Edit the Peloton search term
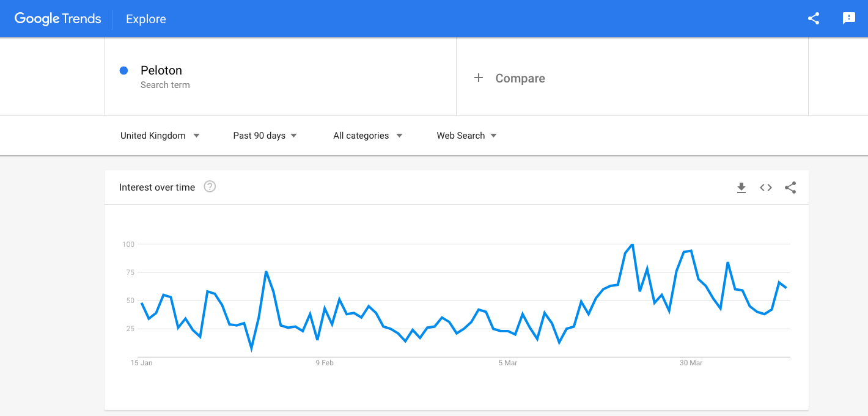868x416 pixels. (161, 70)
